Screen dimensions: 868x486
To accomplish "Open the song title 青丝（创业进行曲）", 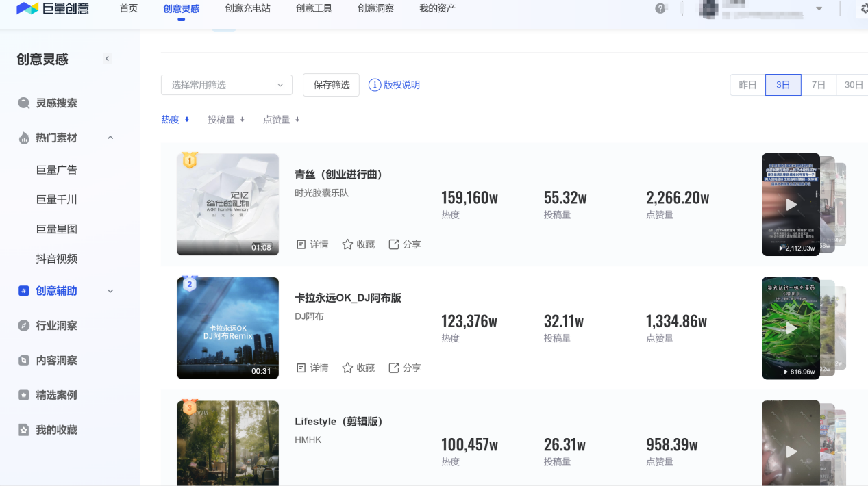I will pos(338,175).
